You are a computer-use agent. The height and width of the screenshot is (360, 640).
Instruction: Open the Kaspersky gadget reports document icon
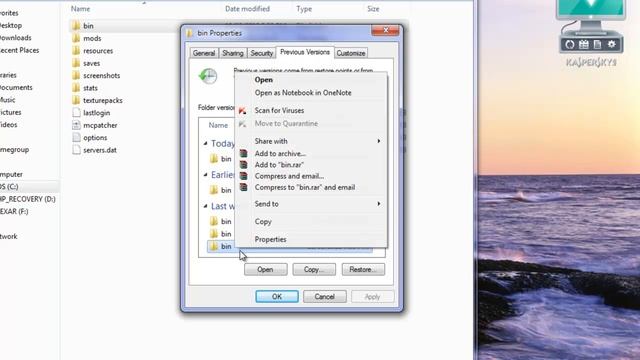597,44
